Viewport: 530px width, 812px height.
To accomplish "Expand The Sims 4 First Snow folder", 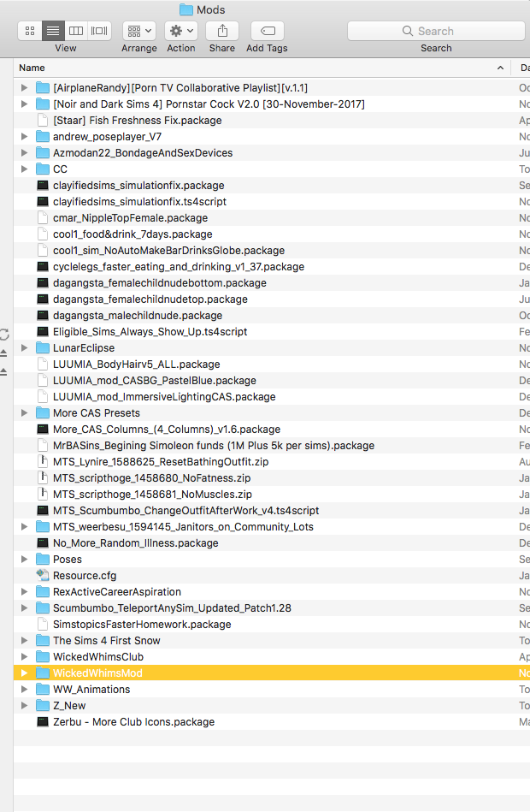I will [24, 641].
